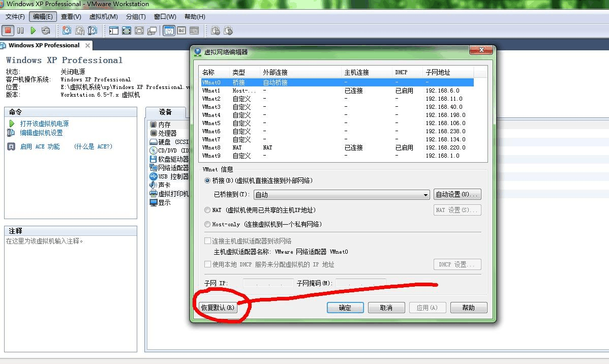Click the (什么是 ACE?) link

(x=93, y=146)
